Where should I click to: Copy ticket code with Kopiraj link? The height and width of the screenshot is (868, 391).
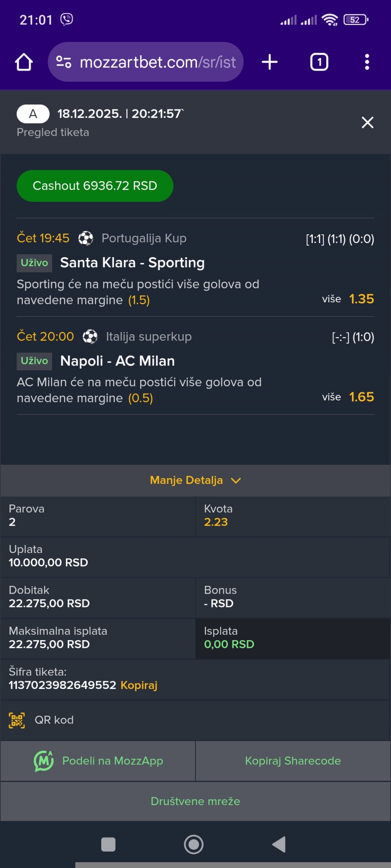coord(139,685)
